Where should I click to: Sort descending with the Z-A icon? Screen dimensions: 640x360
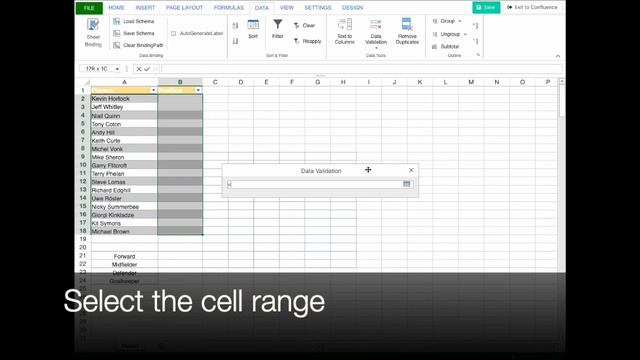236,41
